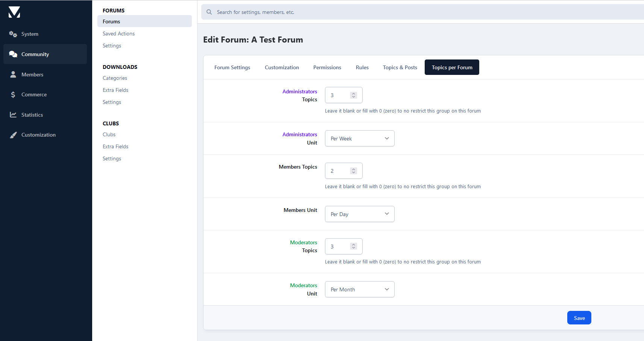Adjust Moderators Topics number stepper

(353, 246)
